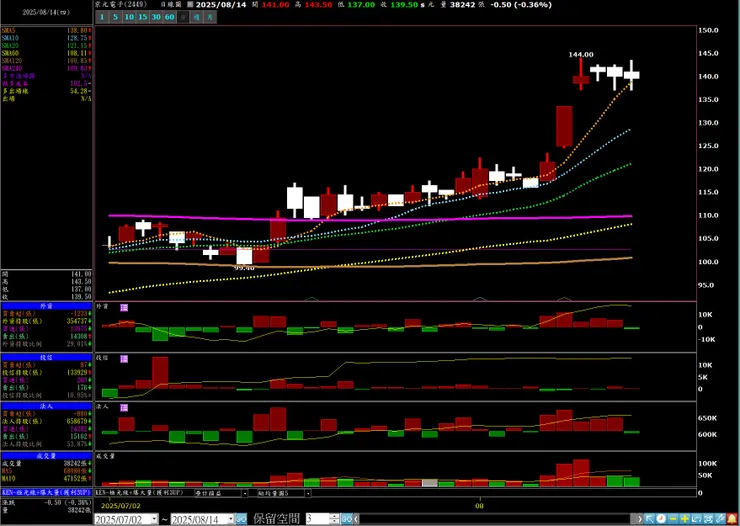Select the blue KEN indicator header at left
This screenshot has height=526, width=740.
coord(46,492)
